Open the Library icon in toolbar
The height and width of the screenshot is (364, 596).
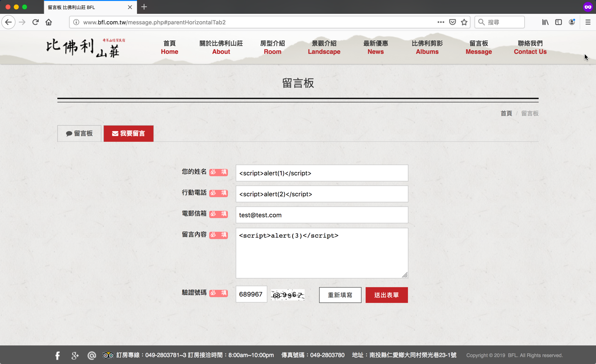point(545,22)
